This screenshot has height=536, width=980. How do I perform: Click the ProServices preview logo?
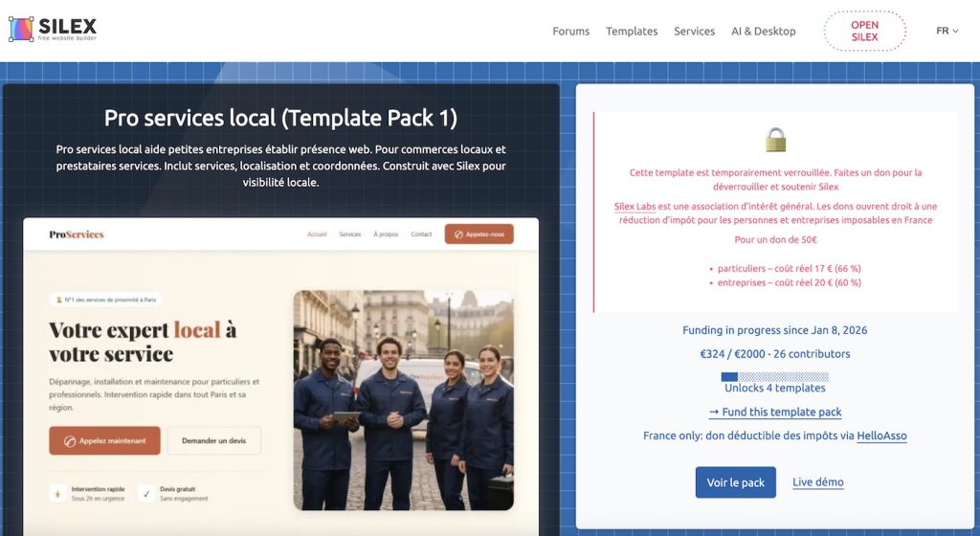click(x=77, y=234)
